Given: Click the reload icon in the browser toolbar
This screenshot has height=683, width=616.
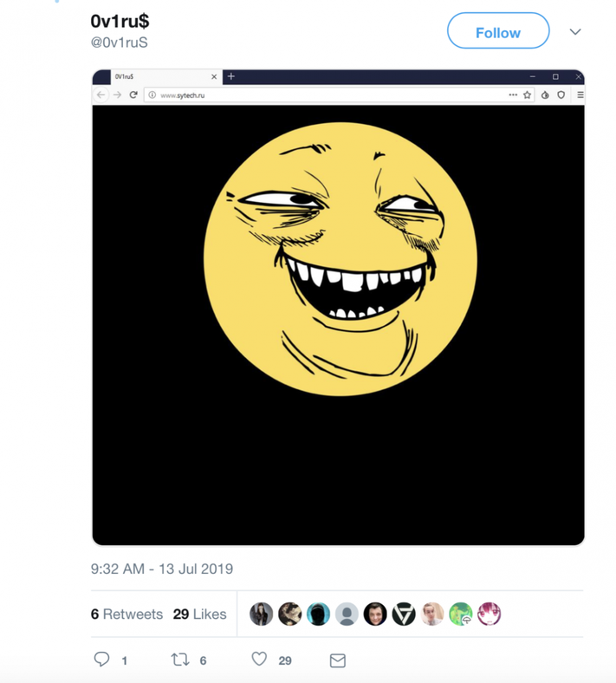Looking at the screenshot, I should 133,94.
